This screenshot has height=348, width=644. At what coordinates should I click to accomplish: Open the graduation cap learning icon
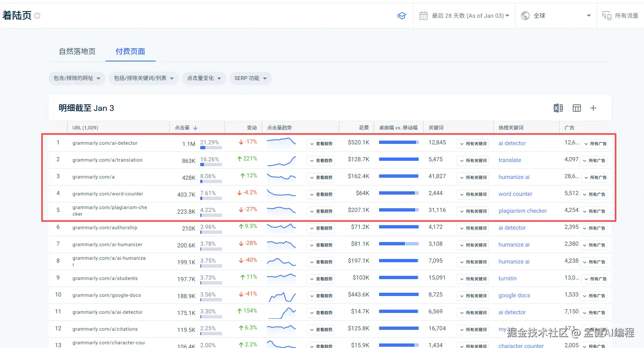click(x=402, y=16)
